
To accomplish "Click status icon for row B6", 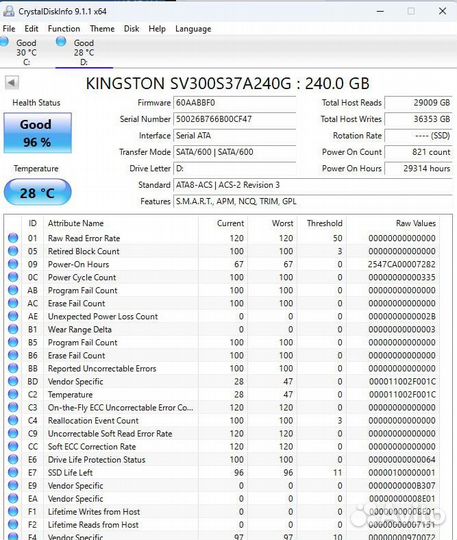I will (x=13, y=355).
